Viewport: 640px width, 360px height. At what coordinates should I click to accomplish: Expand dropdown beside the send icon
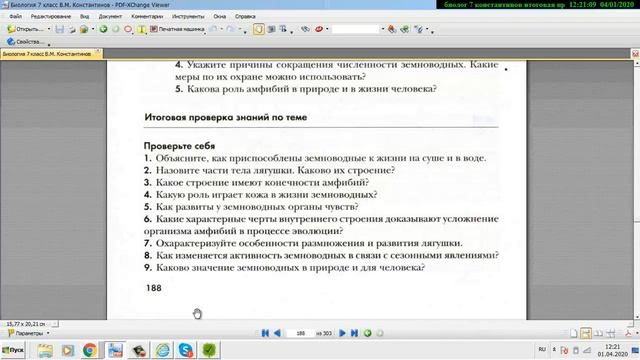click(93, 29)
